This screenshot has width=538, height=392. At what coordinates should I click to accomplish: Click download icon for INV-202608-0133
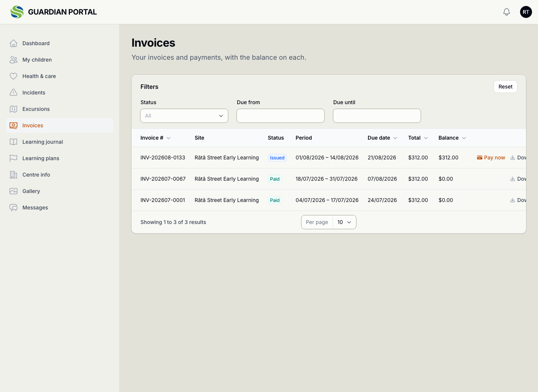(x=513, y=158)
